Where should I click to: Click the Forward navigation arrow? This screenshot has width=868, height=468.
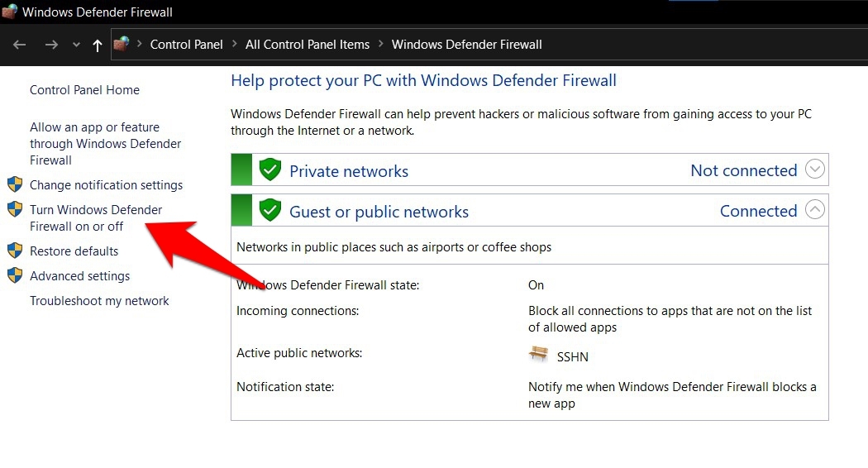(x=51, y=45)
